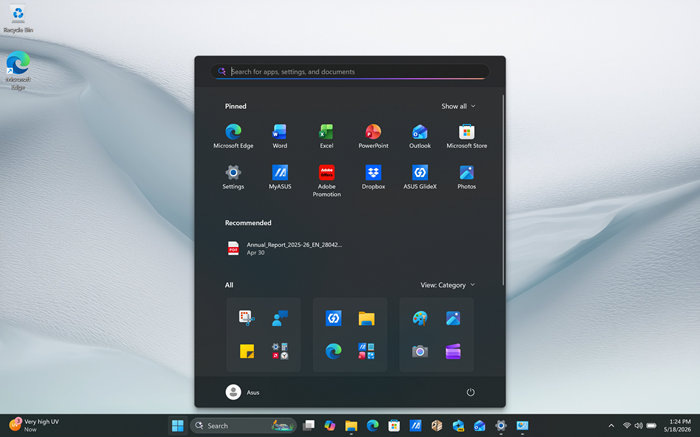The width and height of the screenshot is (700, 437).
Task: Click the power button in the Start menu
Action: [x=471, y=392]
